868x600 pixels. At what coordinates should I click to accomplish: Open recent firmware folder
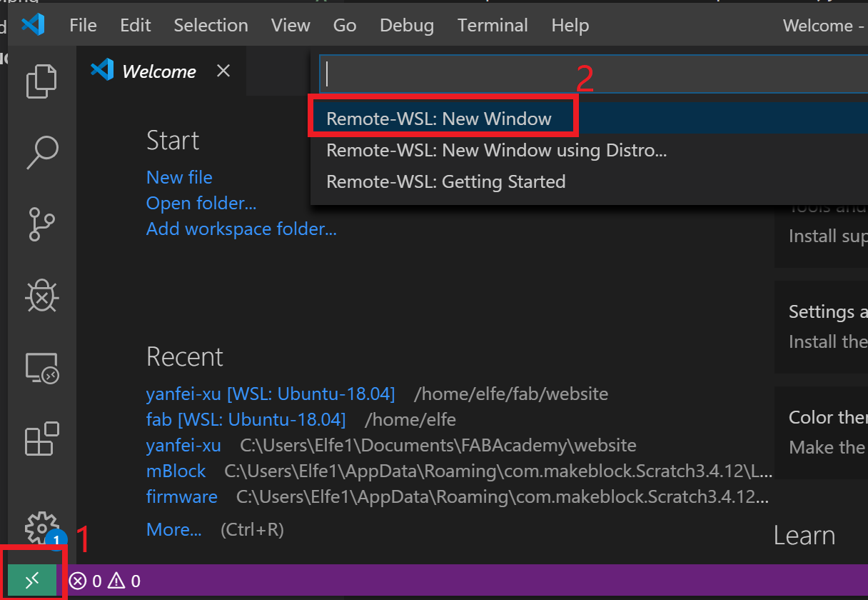[182, 496]
